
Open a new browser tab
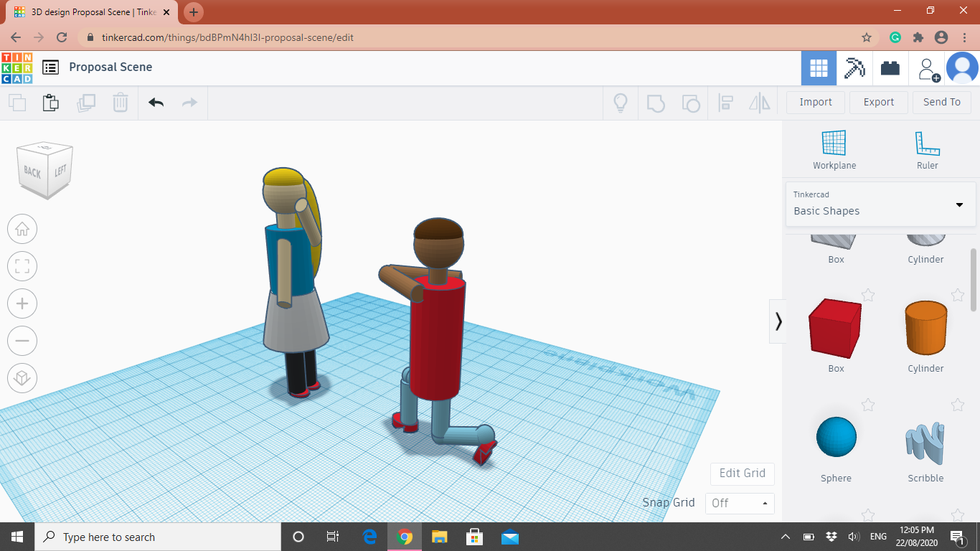(194, 12)
